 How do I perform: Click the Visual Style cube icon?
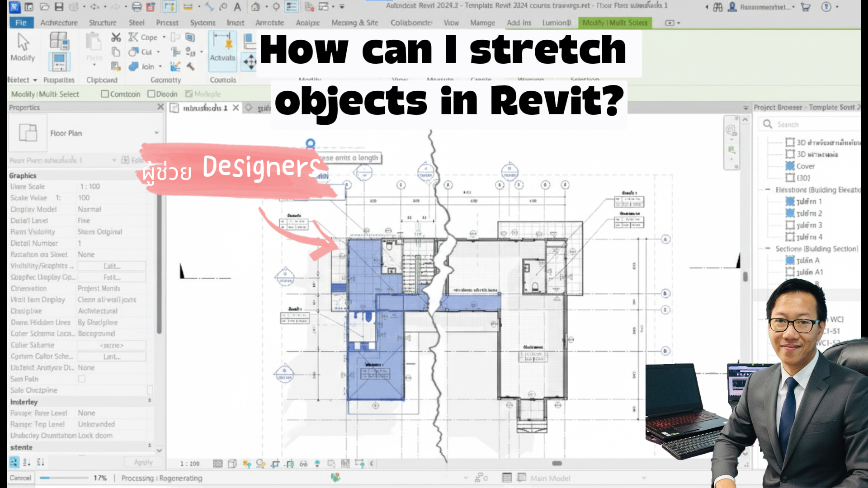coord(232,464)
